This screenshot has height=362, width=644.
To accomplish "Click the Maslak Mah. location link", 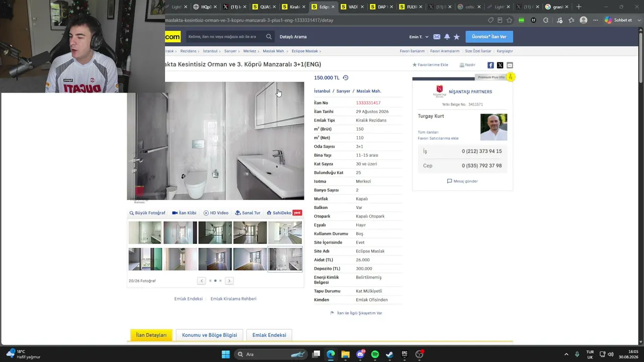I will [x=369, y=91].
